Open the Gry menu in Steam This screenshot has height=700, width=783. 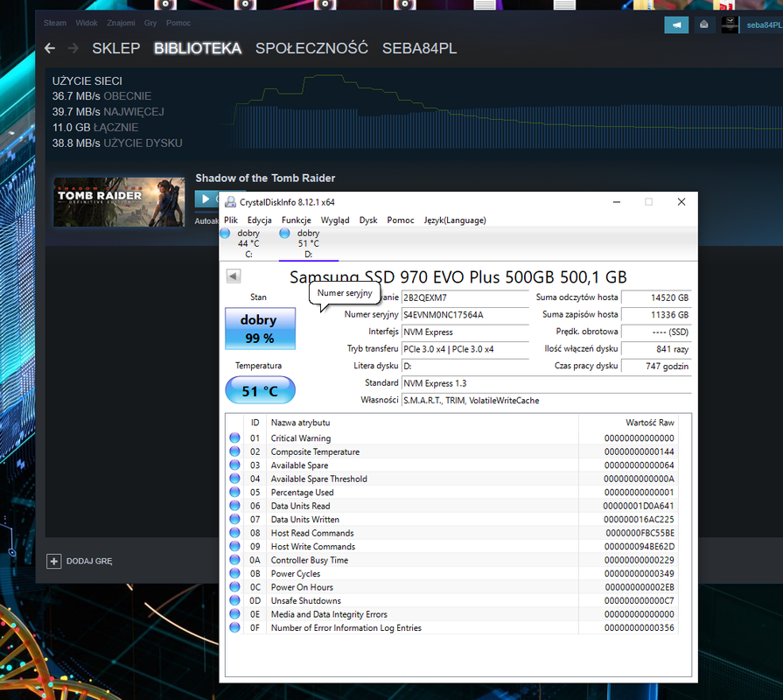click(150, 23)
